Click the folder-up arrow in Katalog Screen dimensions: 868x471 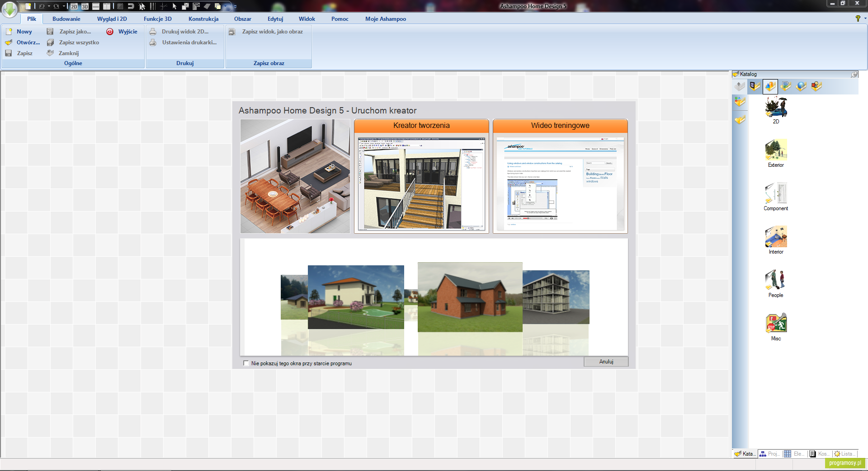740,86
